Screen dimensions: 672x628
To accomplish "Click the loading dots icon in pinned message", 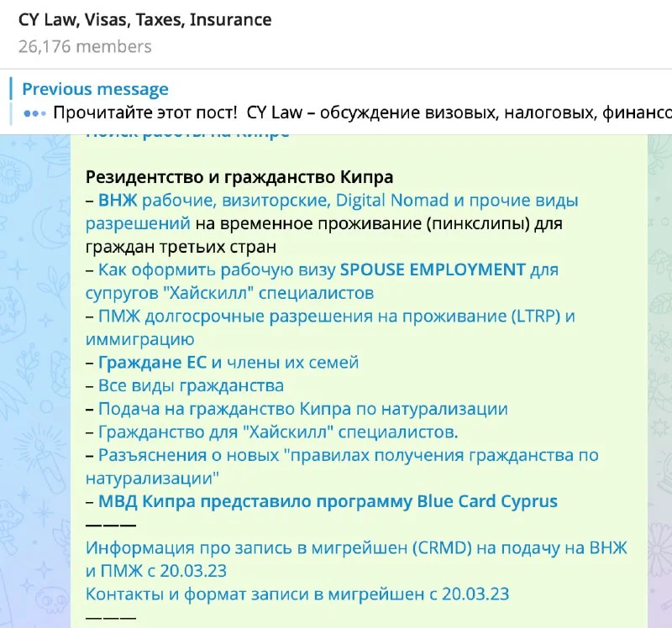I will (34, 113).
